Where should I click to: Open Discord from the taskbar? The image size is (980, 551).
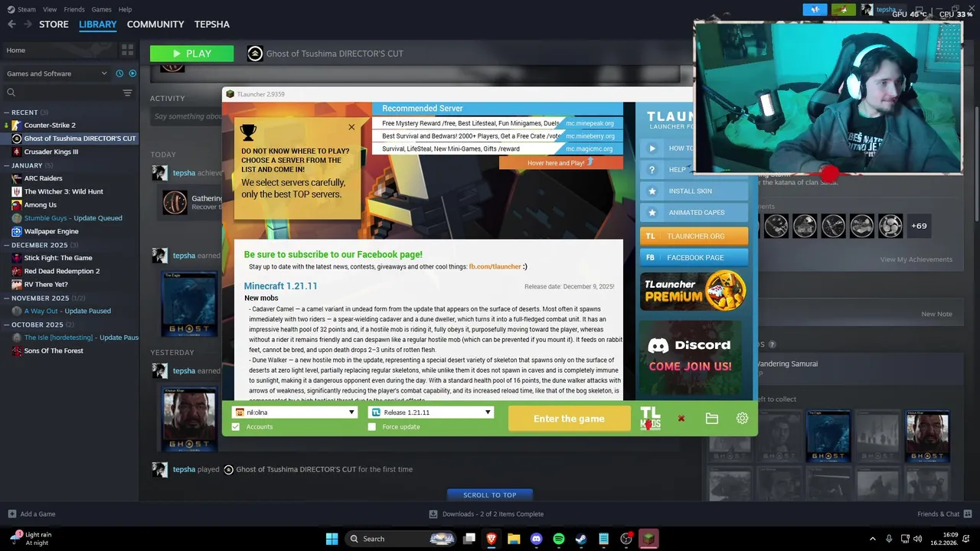(536, 539)
